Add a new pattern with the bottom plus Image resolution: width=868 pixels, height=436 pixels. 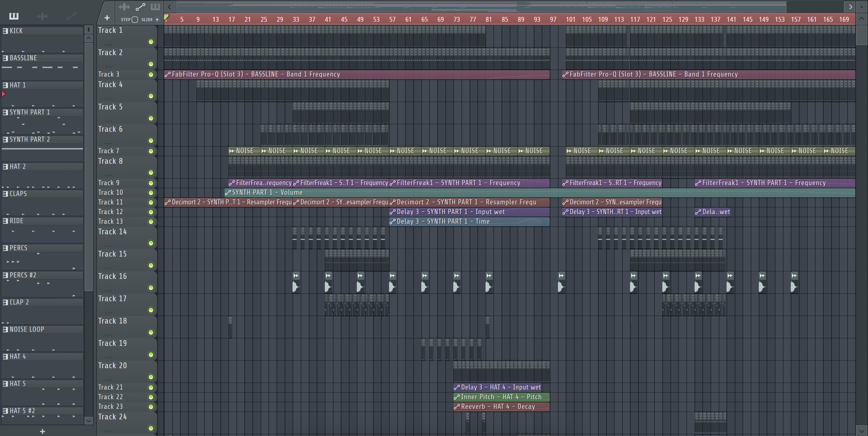tap(43, 431)
